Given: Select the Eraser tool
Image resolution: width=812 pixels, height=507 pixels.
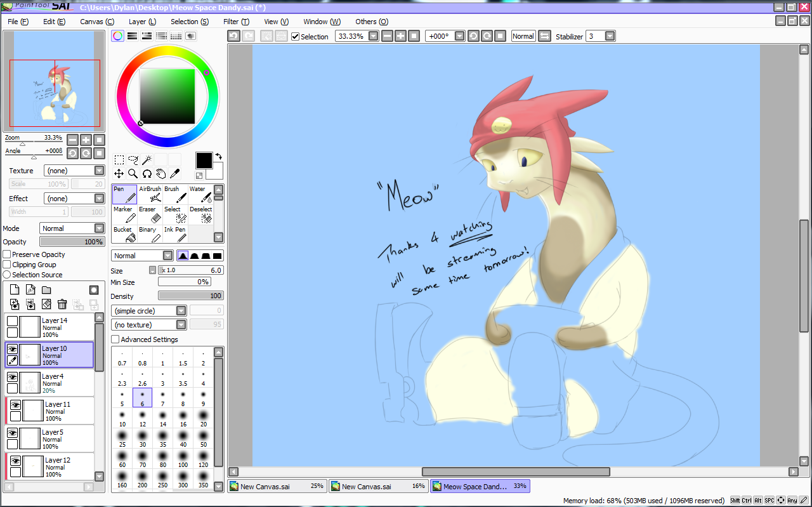Looking at the screenshot, I should pos(150,214).
